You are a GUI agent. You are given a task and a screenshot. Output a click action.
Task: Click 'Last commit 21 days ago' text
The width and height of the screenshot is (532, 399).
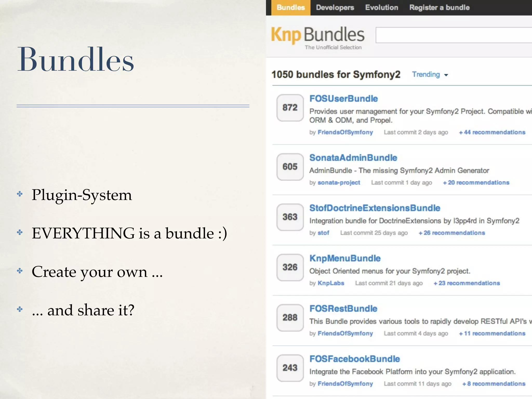click(x=389, y=283)
